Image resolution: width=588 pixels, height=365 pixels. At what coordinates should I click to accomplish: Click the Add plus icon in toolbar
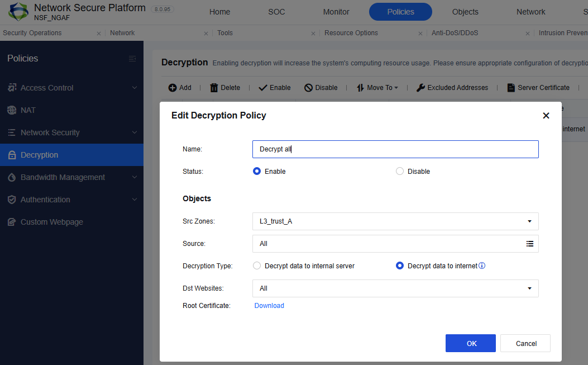(x=173, y=88)
